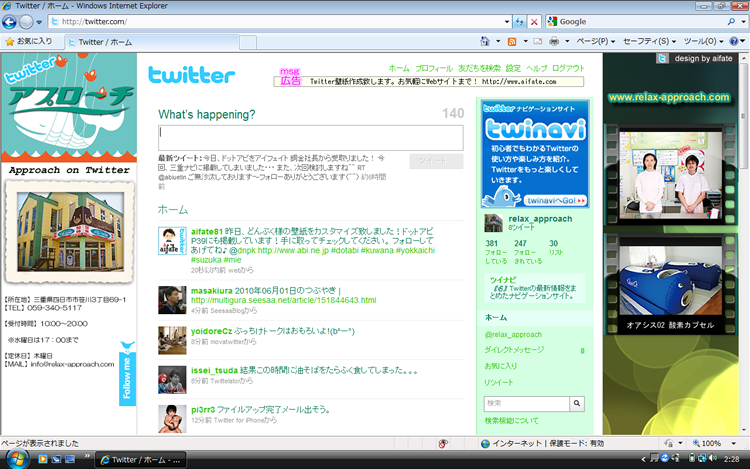
Task: Click the 検索機能について link
Action: pos(511,421)
